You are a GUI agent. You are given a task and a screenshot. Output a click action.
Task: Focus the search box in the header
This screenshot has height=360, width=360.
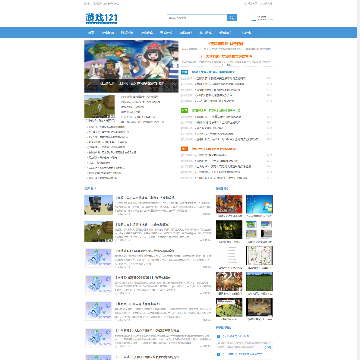[x=197, y=18]
